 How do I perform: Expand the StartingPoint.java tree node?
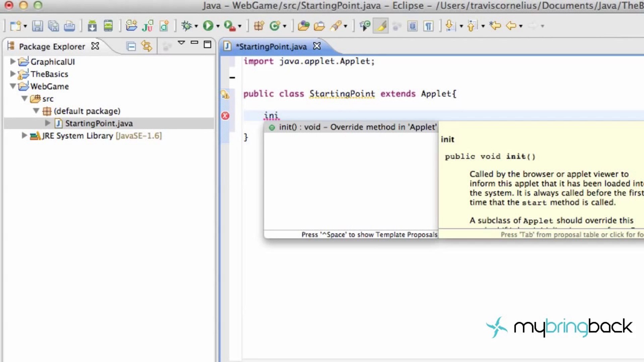[48, 123]
